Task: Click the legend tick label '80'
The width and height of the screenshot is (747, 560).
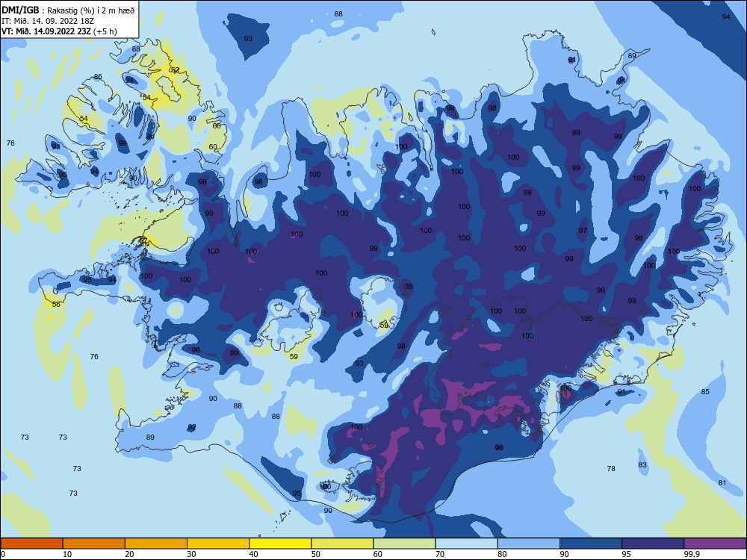Action: pyautogui.click(x=502, y=554)
